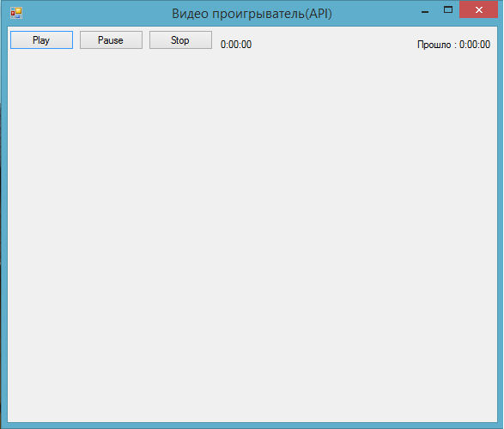Minimize the Видео проигрыватель window
Screen dimensions: 504x429
[x=425, y=11]
